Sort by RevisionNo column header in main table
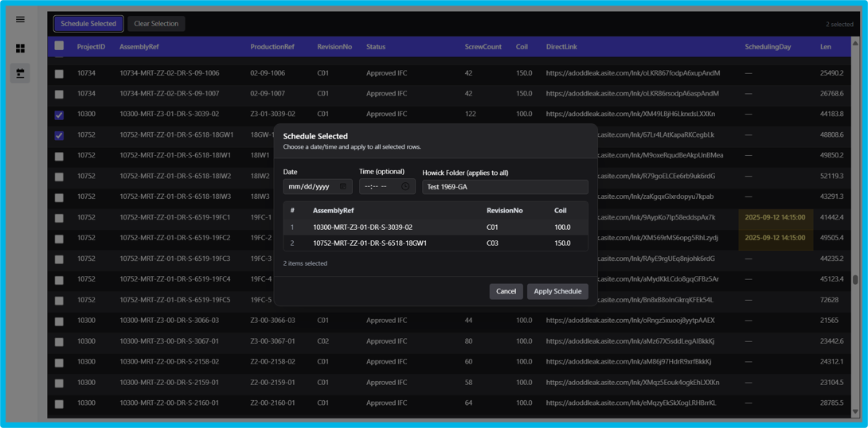Image resolution: width=868 pixels, height=428 pixels. point(334,47)
